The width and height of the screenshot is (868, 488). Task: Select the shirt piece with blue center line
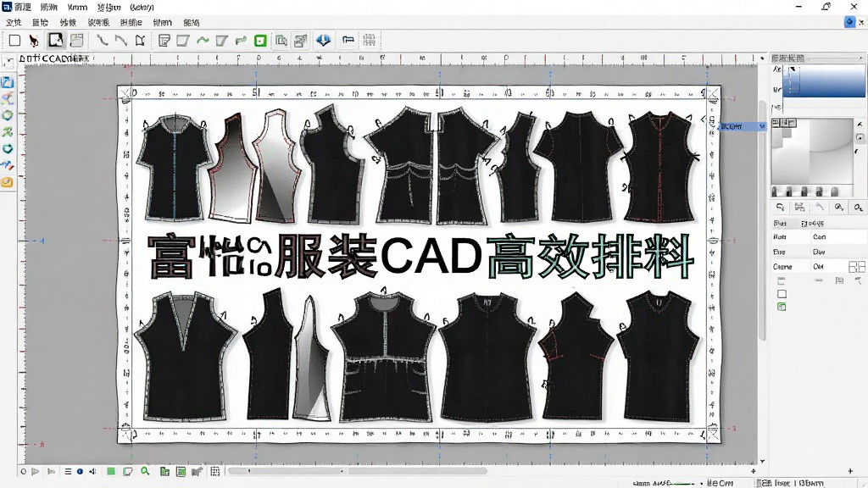click(x=175, y=166)
